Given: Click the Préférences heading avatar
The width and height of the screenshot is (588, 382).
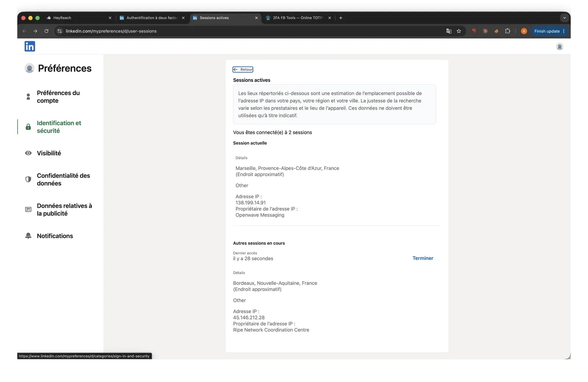Looking at the screenshot, I should click(29, 68).
